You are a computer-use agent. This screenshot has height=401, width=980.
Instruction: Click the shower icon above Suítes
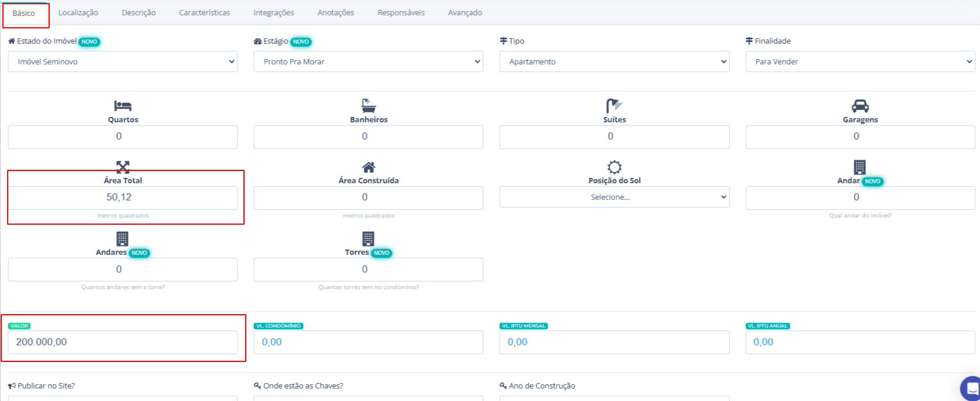(614, 106)
